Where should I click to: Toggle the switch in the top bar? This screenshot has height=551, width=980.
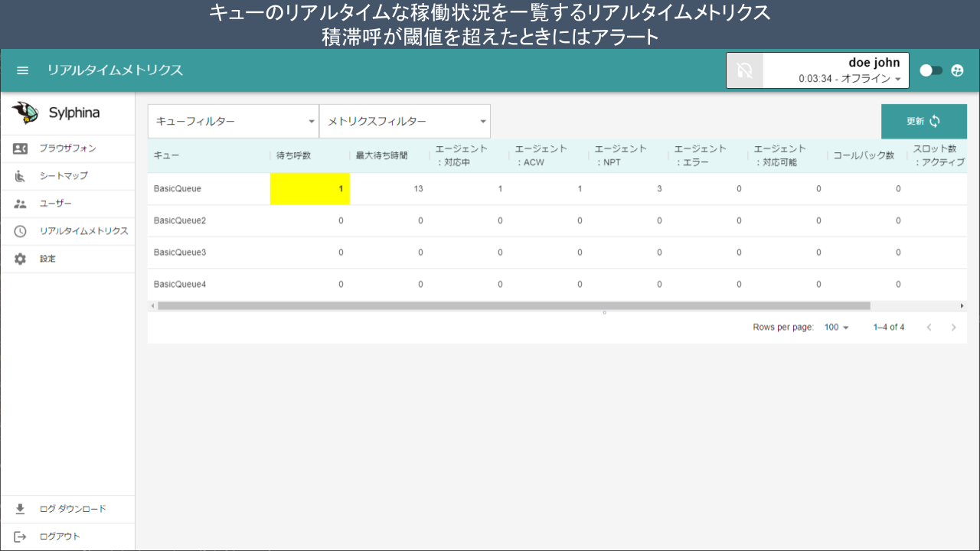pos(931,70)
